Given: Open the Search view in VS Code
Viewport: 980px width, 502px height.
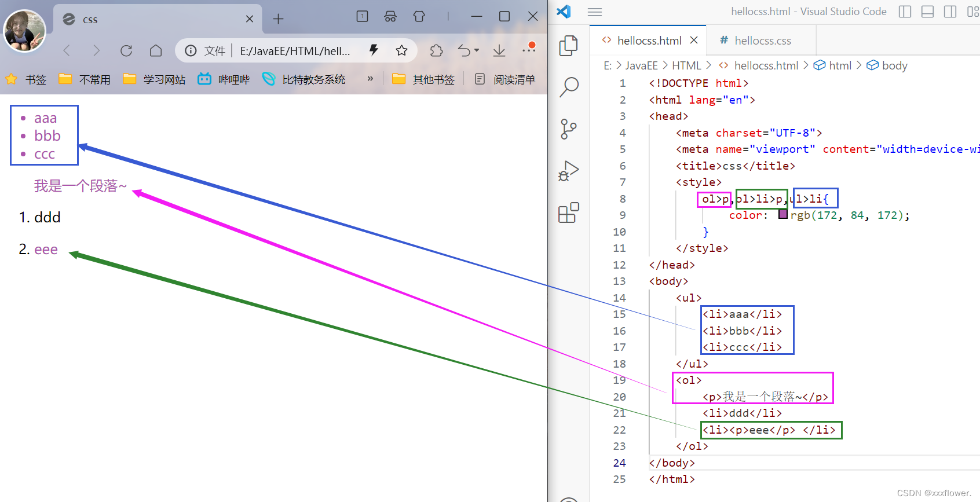Looking at the screenshot, I should (x=569, y=87).
